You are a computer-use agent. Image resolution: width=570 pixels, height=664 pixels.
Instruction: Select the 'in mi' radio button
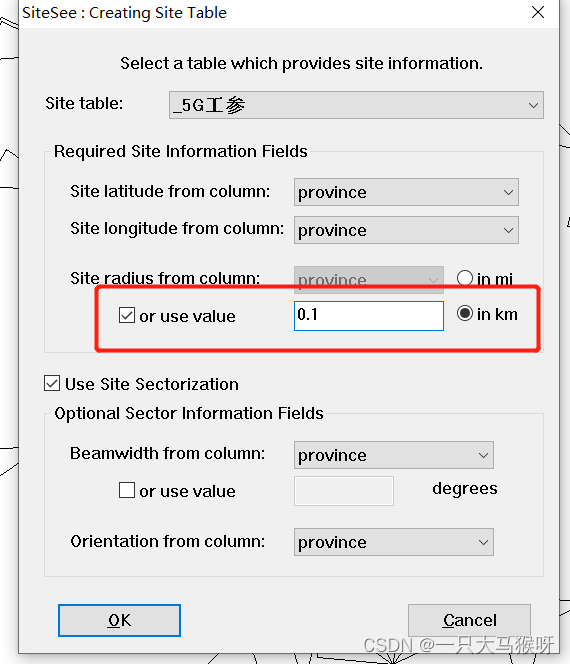[465, 278]
